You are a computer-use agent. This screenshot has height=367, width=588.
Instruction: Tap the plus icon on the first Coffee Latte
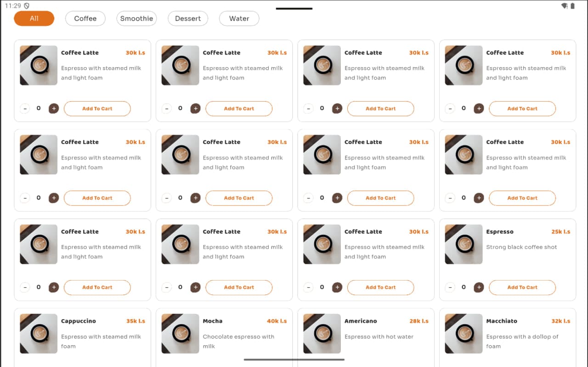54,109
